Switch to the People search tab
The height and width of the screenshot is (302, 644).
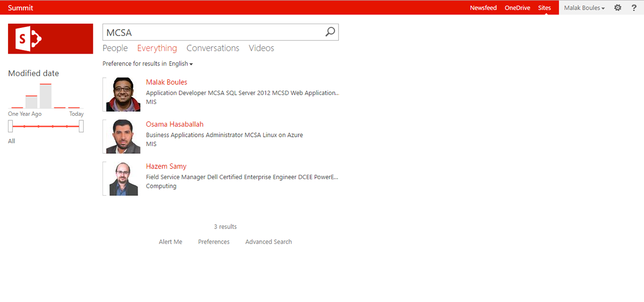coord(115,48)
